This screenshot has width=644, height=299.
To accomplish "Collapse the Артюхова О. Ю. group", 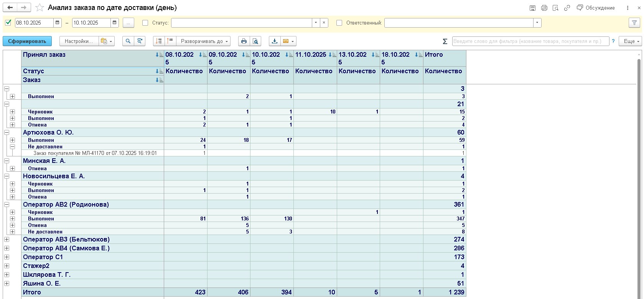I will [x=7, y=133].
